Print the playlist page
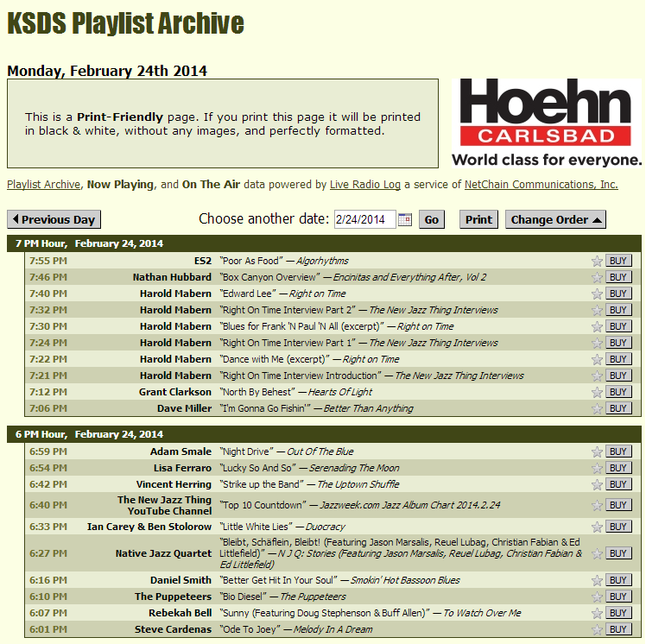The image size is (646, 644). [x=478, y=219]
